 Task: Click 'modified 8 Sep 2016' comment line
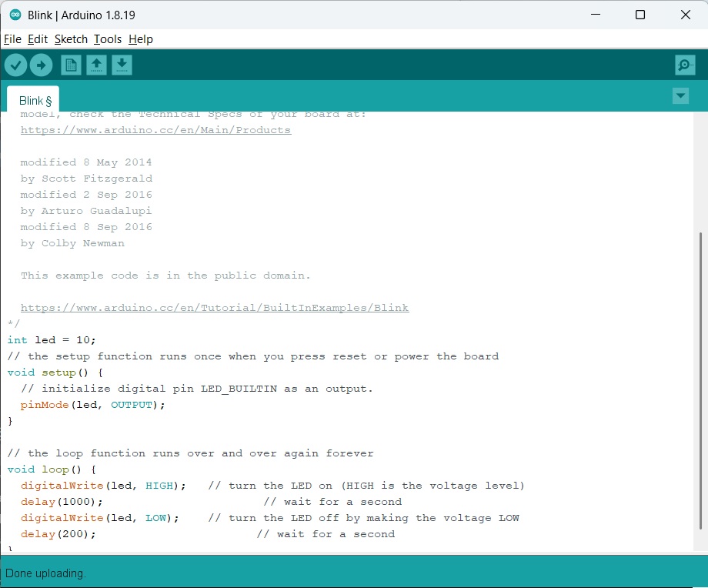[x=85, y=227]
